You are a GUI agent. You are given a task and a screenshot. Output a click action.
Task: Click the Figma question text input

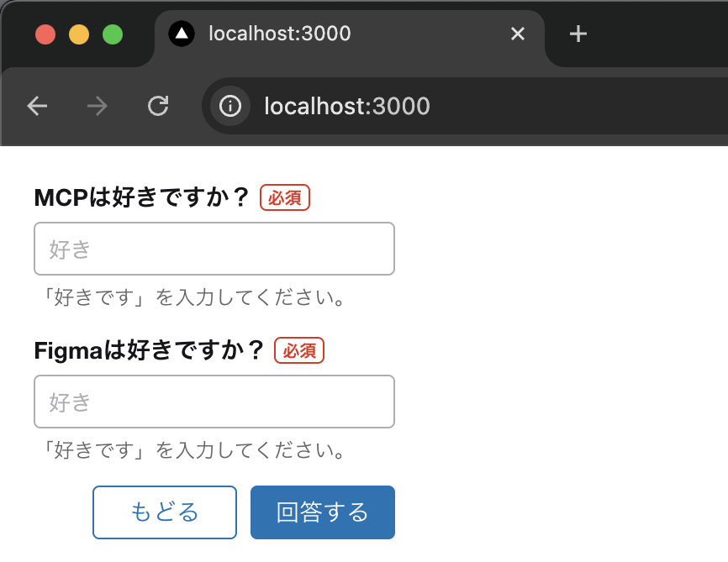click(x=214, y=402)
